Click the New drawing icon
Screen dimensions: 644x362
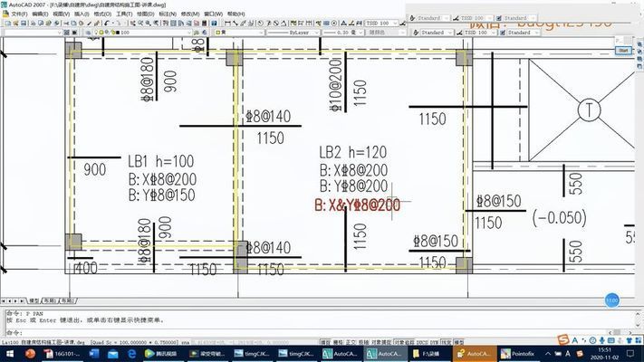pyautogui.click(x=8, y=24)
